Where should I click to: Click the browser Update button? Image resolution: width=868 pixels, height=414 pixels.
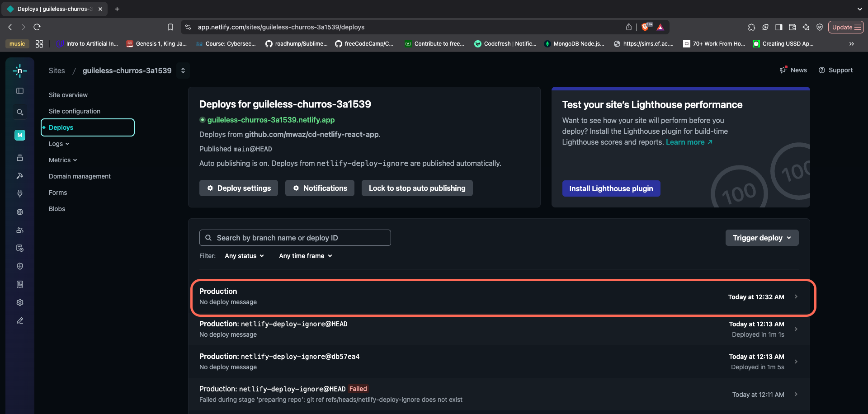pos(846,27)
